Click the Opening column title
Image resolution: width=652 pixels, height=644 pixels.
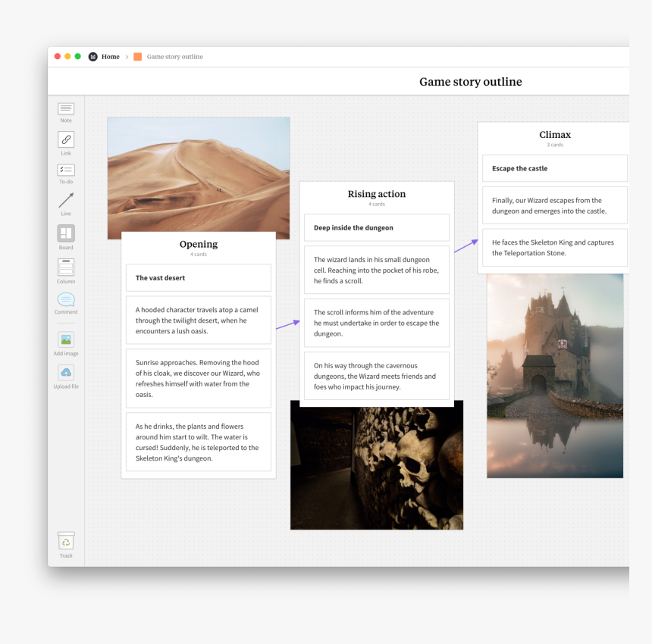(x=199, y=244)
